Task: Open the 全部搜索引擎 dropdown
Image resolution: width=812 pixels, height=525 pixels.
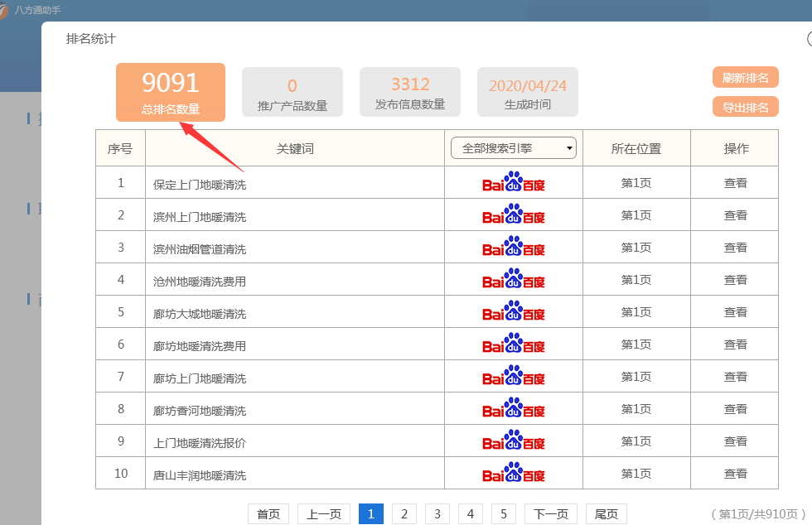Action: [x=513, y=148]
